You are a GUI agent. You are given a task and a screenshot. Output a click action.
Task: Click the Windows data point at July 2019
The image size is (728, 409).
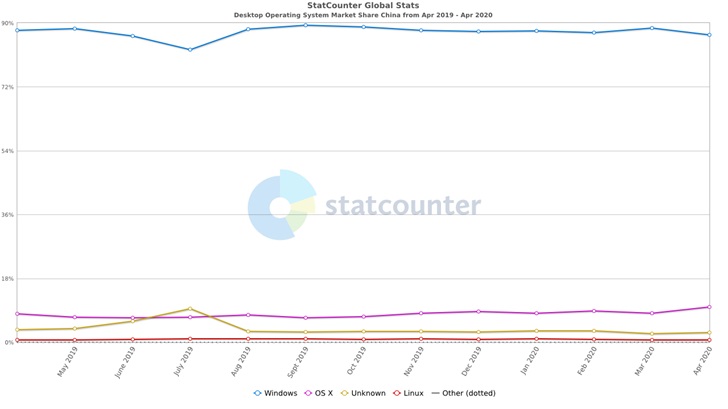189,49
